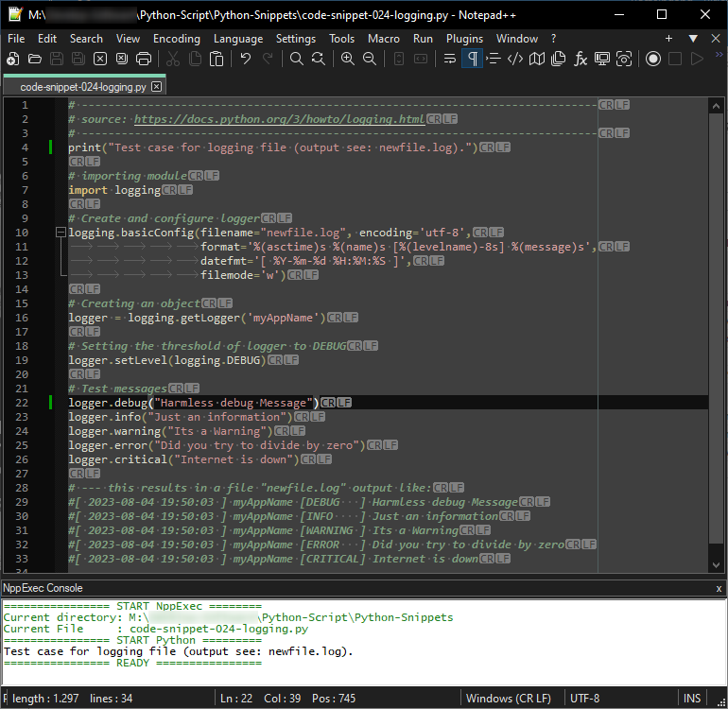This screenshot has width=728, height=709.
Task: Click the Zoom In icon
Action: (x=347, y=59)
